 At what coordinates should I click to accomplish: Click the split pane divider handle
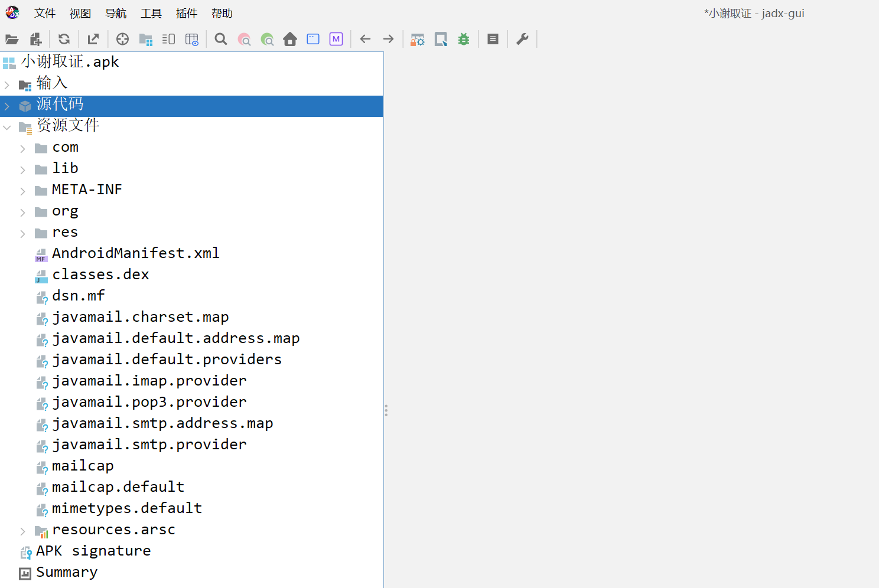[x=386, y=410]
